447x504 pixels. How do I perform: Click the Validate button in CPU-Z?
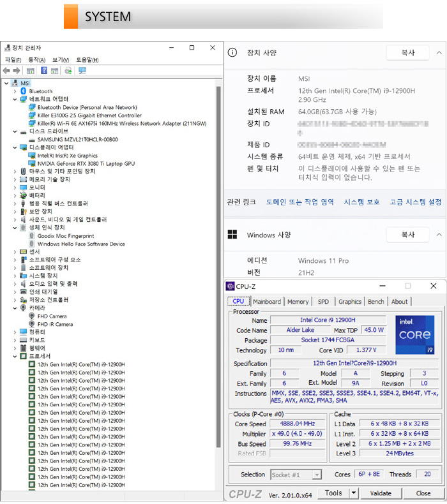[381, 493]
